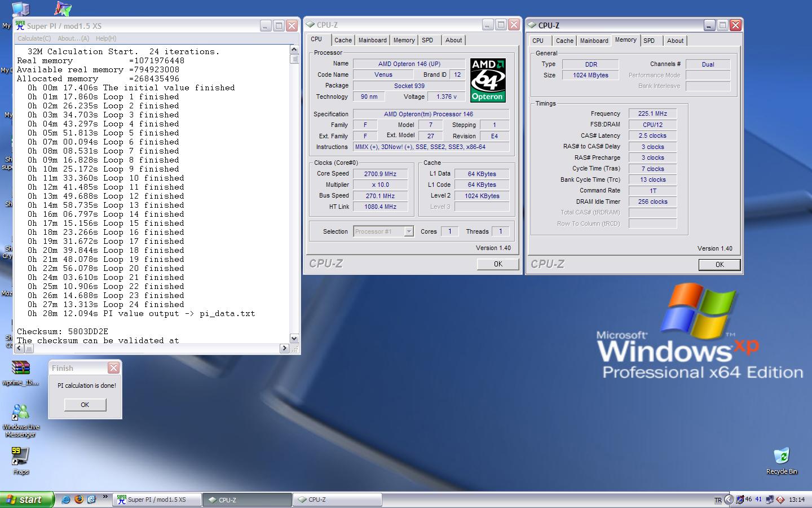Click the Loop 24 finished line
The height and width of the screenshot is (508, 812).
pyautogui.click(x=106, y=304)
